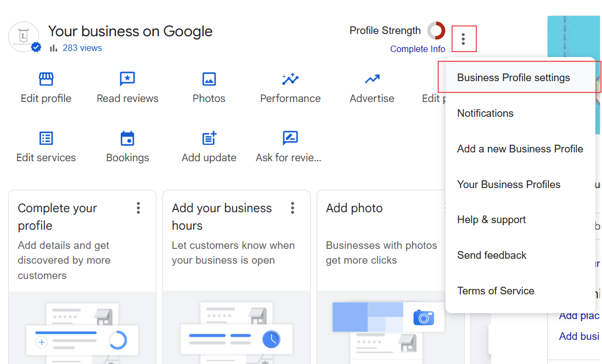The width and height of the screenshot is (602, 364).
Task: Choose Notifications from the menu
Action: click(485, 113)
